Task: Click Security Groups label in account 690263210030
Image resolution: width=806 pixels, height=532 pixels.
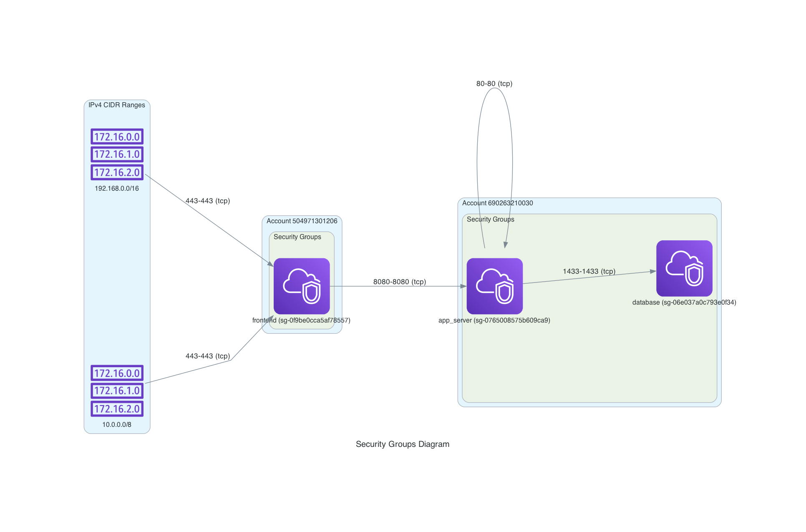Action: [491, 219]
